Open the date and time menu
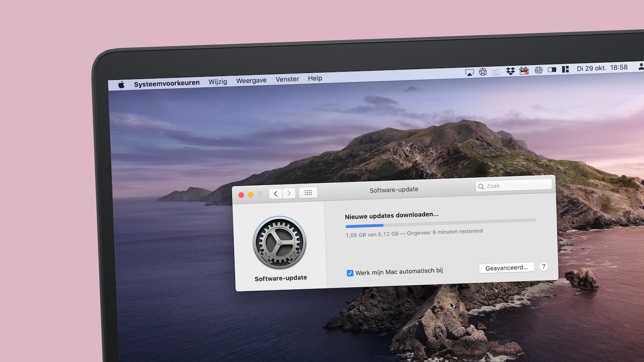The width and height of the screenshot is (644, 362). coord(602,68)
